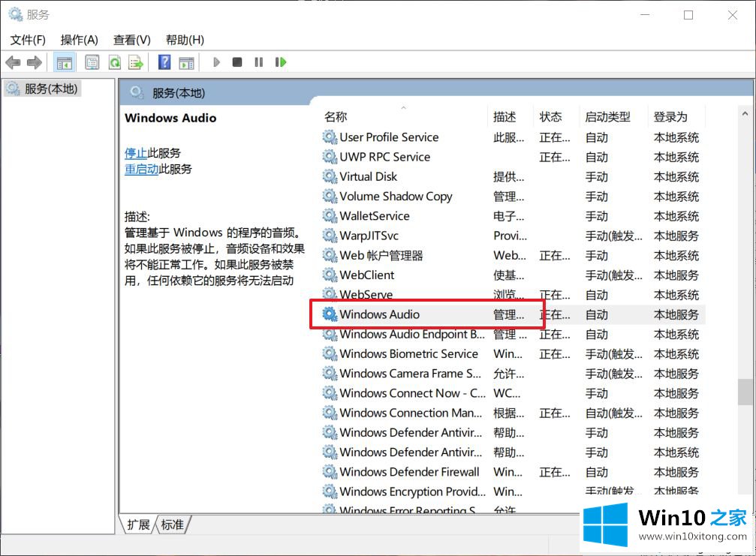Click the Stop service square icon
This screenshot has height=556, width=756.
tap(236, 62)
